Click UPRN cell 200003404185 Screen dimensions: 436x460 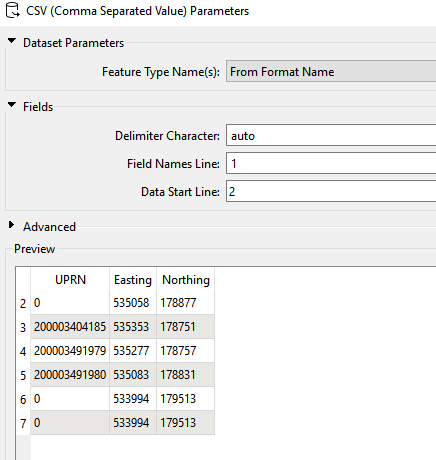(x=70, y=327)
